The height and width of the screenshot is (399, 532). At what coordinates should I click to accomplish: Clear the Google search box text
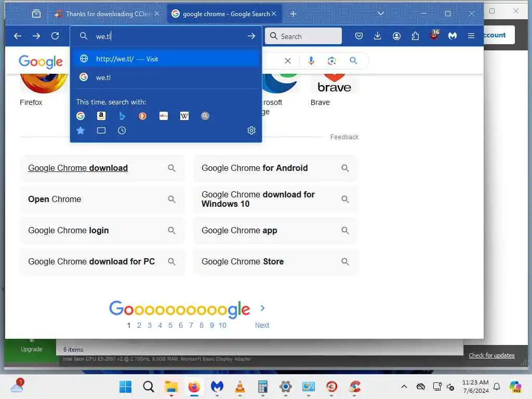288,61
